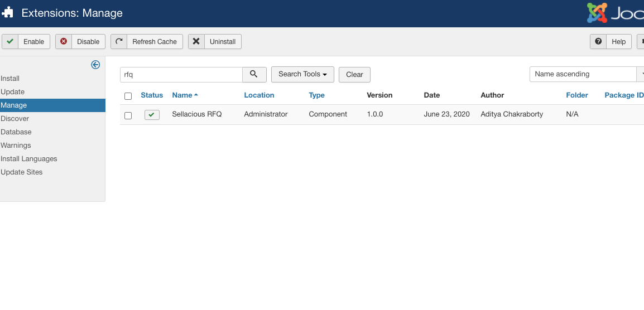Click the N/A folder cell

[x=572, y=114]
